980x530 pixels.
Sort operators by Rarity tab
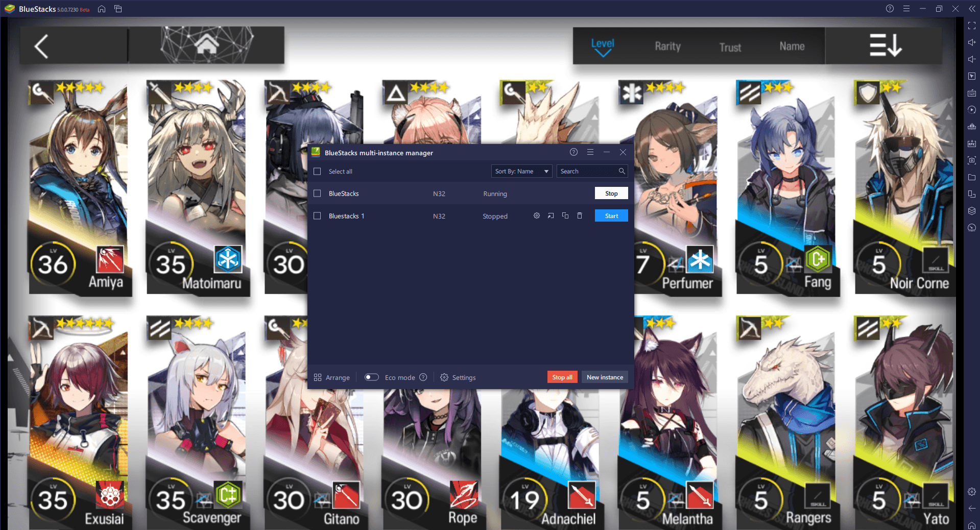click(667, 46)
